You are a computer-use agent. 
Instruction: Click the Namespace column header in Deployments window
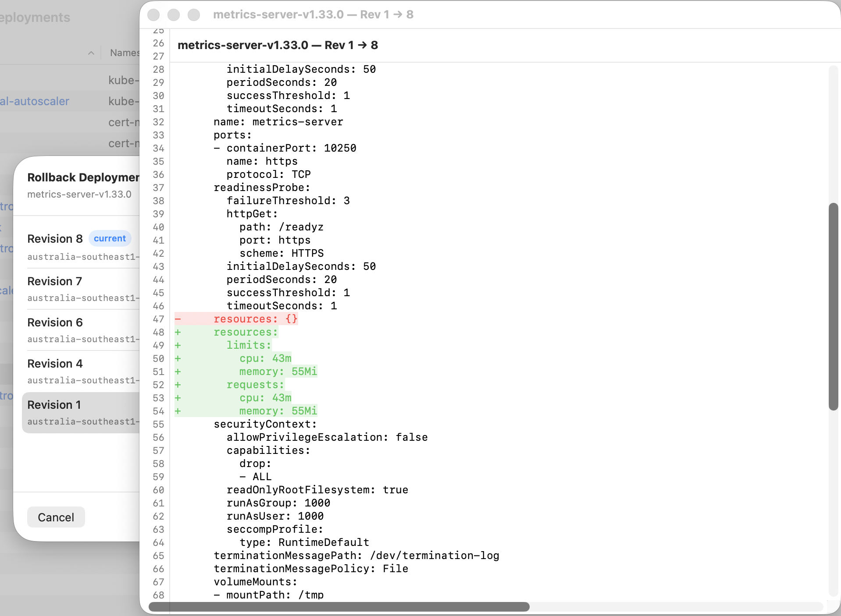click(x=125, y=53)
